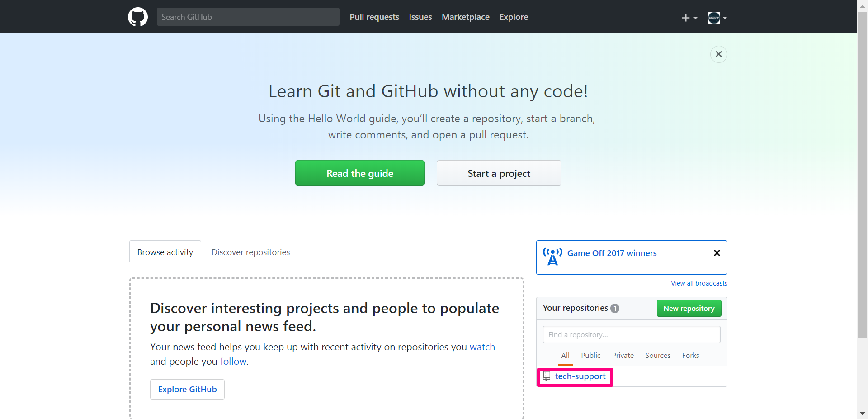Filter repositories by Sources
The width and height of the screenshot is (868, 419).
point(658,356)
